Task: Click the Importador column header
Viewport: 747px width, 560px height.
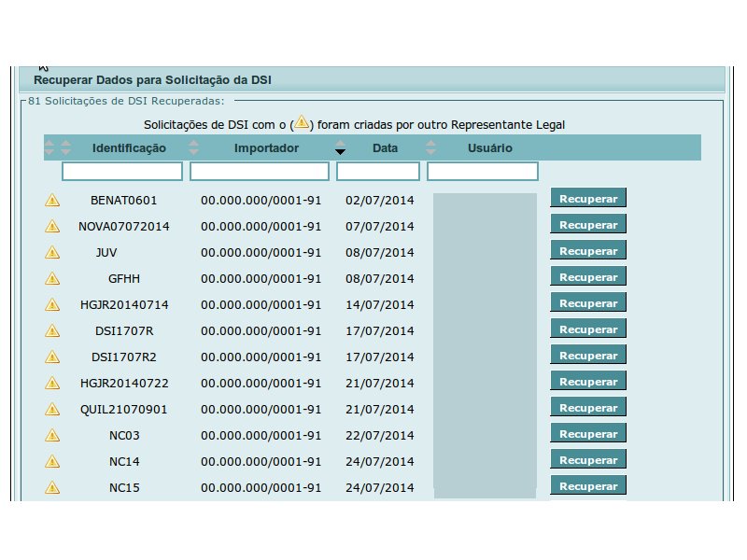Action: pos(266,148)
